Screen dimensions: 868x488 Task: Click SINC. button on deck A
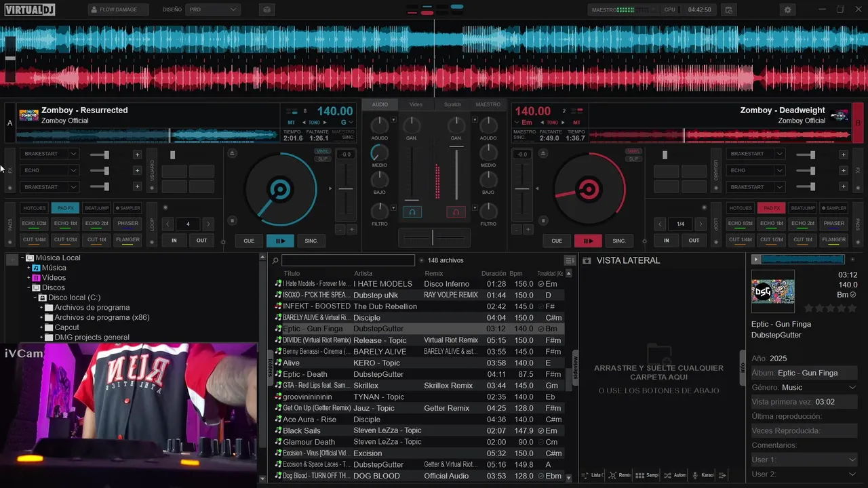pos(311,241)
